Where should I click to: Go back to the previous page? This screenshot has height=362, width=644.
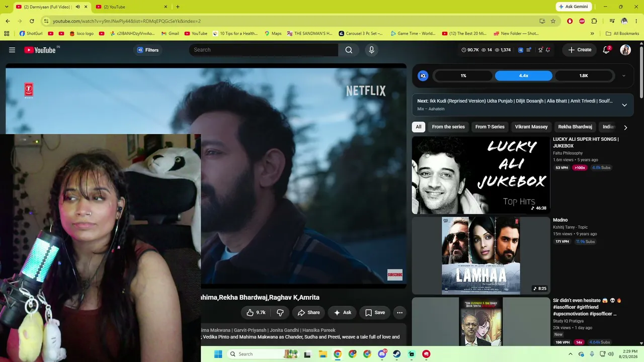coord(8,21)
